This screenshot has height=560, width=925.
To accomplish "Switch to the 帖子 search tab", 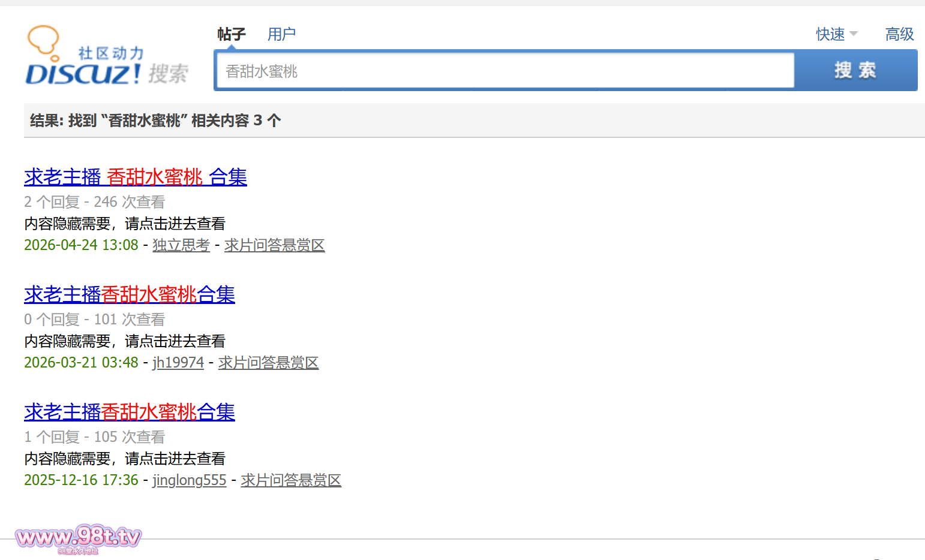I will tap(231, 34).
